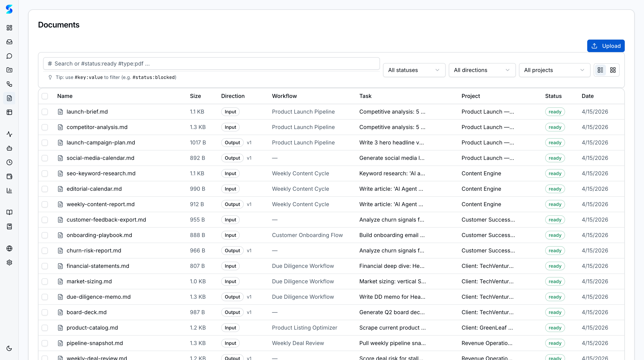Switch to grid view layout

pyautogui.click(x=613, y=70)
